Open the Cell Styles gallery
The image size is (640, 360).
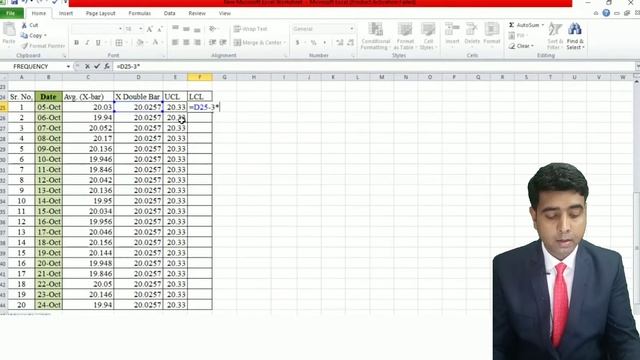click(428, 36)
